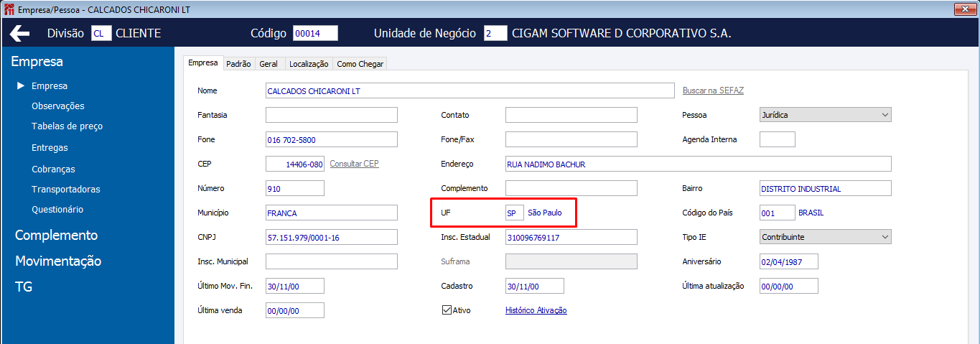Click the Código do País field
The height and width of the screenshot is (344, 980).
[778, 213]
